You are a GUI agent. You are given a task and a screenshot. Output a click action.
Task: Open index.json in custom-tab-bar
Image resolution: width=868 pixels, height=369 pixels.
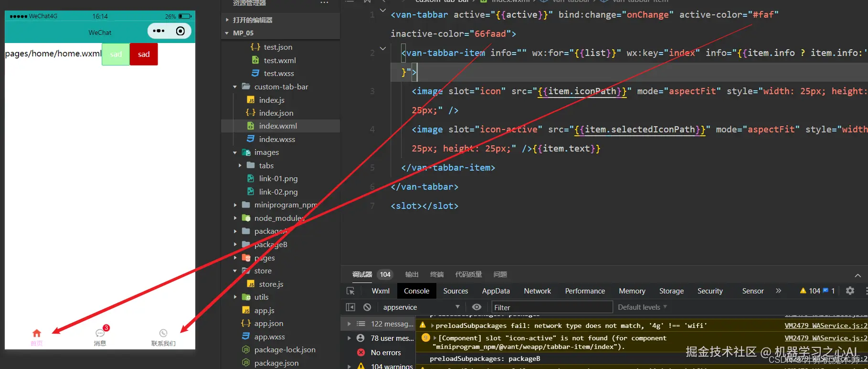tap(276, 113)
